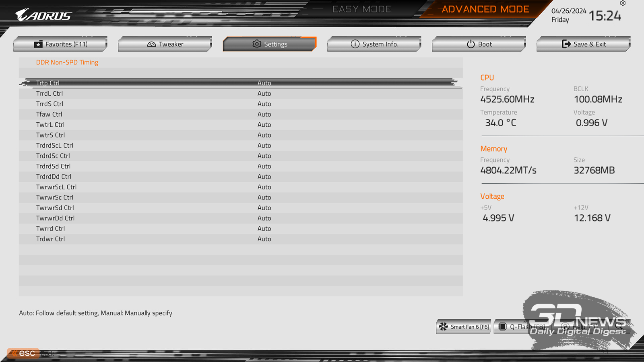
Task: Open the TwrwrDd Ctrl Auto value dropdown
Action: (264, 218)
